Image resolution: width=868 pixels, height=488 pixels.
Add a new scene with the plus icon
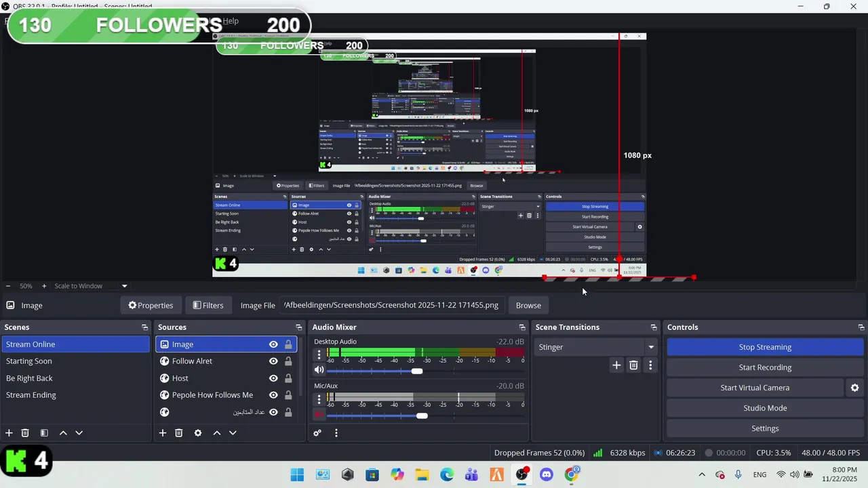(9, 433)
